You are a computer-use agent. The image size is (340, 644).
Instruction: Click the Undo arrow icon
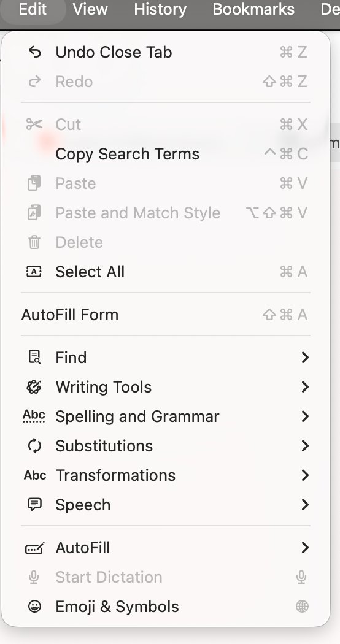(x=34, y=52)
